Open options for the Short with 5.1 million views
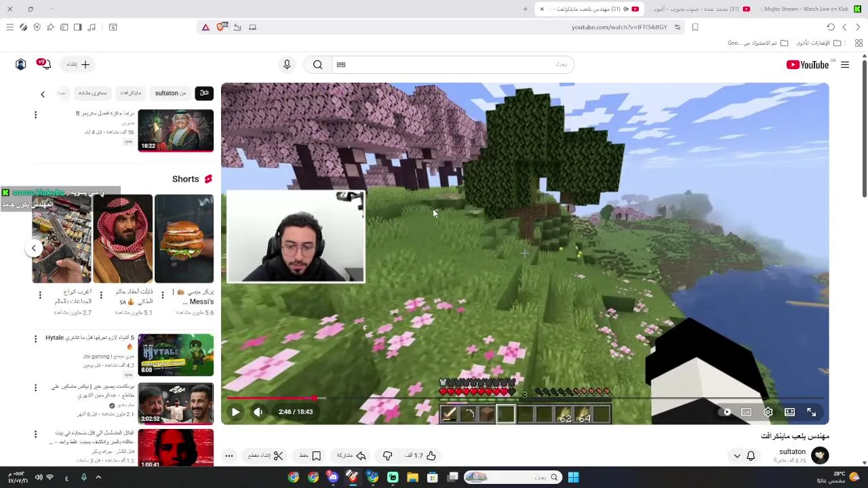 [x=101, y=295]
